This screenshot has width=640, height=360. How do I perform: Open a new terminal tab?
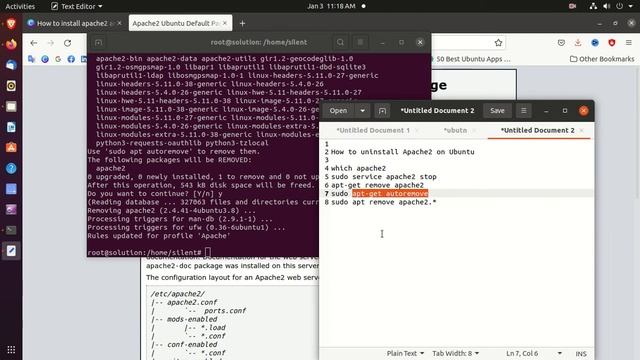(98, 42)
